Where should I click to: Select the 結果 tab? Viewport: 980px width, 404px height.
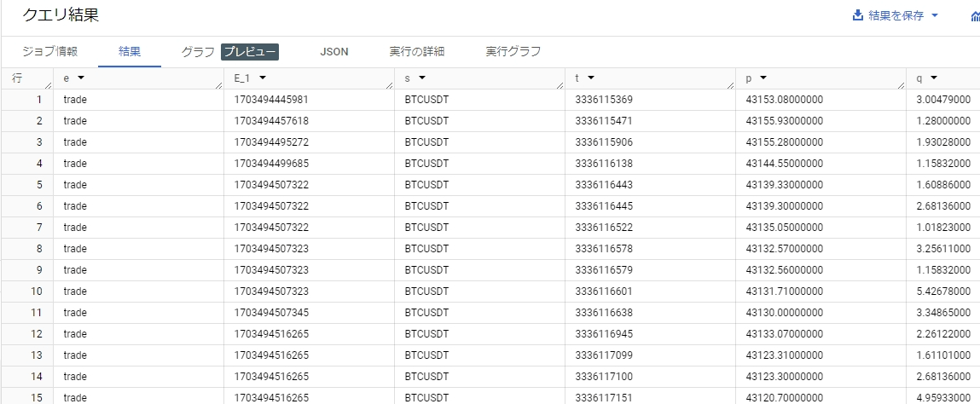click(130, 52)
